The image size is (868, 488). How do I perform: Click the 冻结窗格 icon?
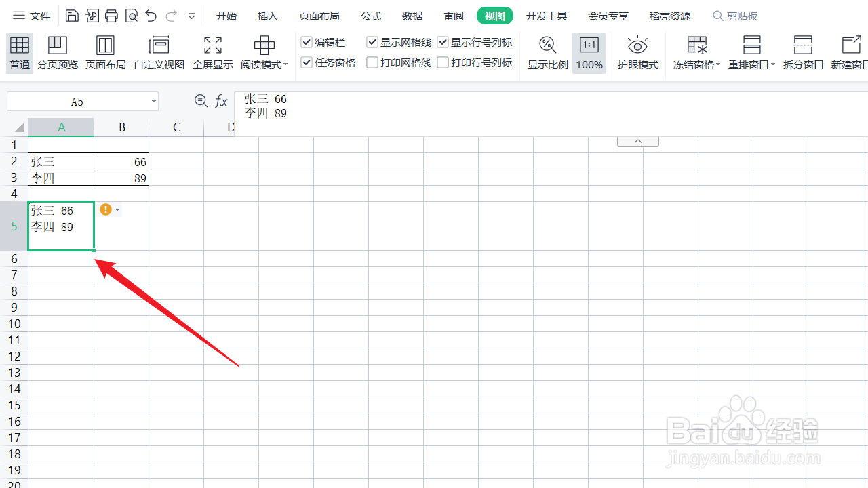tap(697, 45)
